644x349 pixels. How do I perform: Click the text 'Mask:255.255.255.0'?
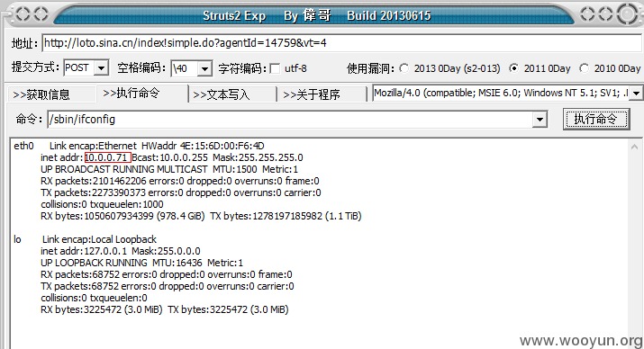pyautogui.click(x=258, y=157)
